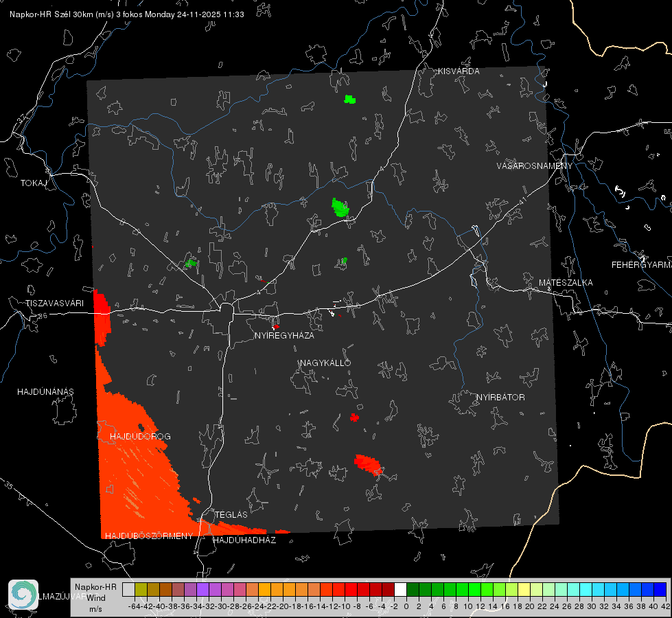Select the white swatch between -2 and 0

[400, 589]
